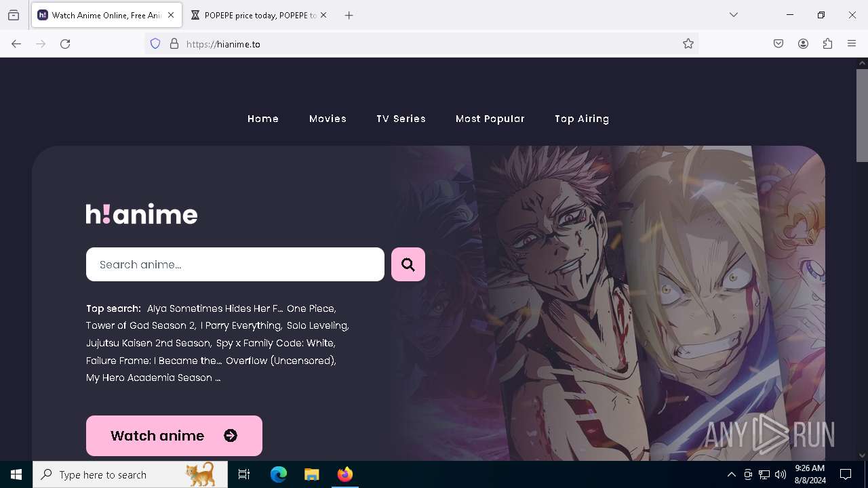The height and width of the screenshot is (488, 868).
Task: Open the Solo Leveling link
Action: point(318,325)
